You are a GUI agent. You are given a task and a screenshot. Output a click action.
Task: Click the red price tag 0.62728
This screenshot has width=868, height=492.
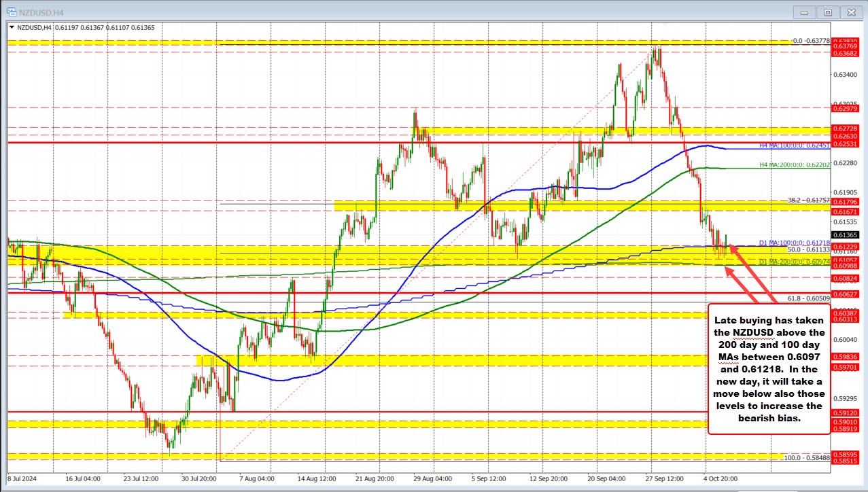coord(844,128)
